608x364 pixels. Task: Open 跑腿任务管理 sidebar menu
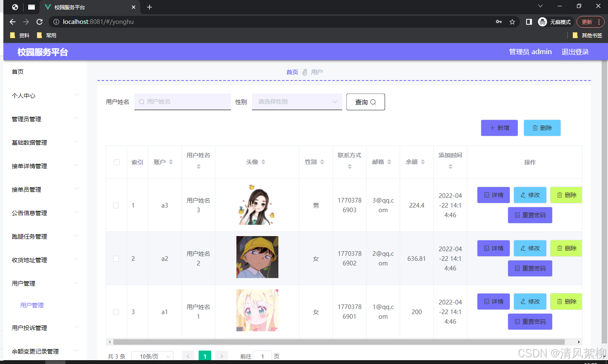[45, 237]
